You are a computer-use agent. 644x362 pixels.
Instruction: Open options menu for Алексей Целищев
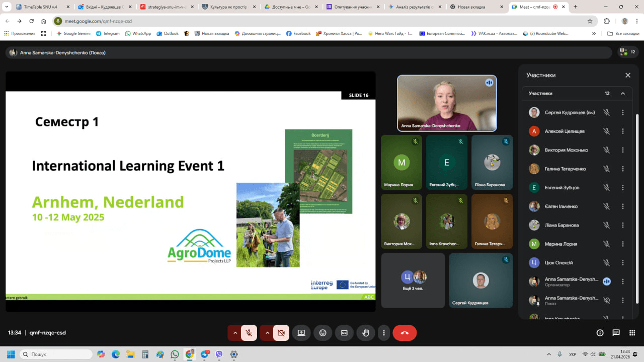(x=622, y=131)
